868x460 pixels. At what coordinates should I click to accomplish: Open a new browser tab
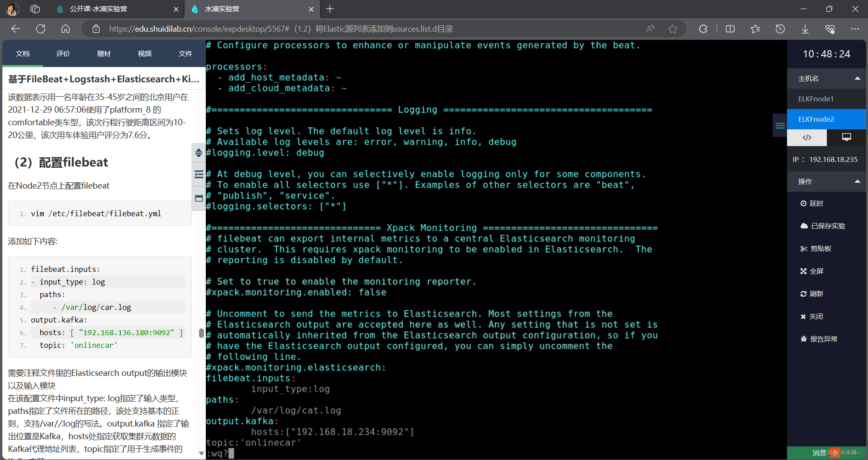[x=330, y=9]
